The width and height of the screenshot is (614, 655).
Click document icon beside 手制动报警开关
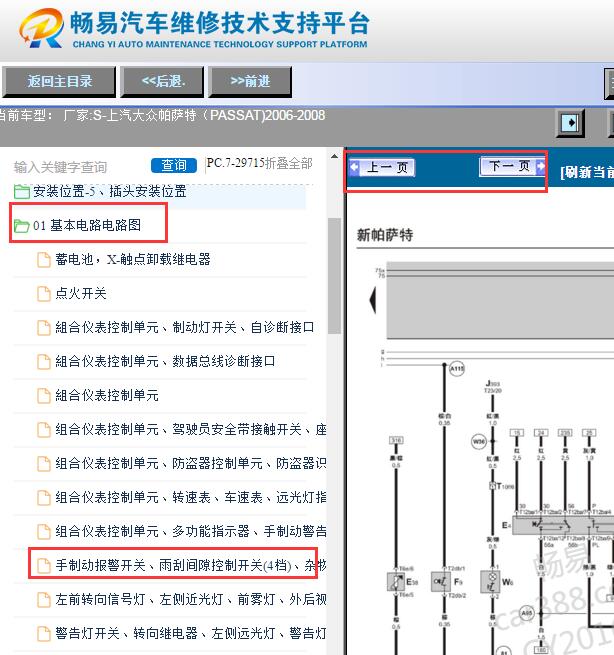point(44,566)
